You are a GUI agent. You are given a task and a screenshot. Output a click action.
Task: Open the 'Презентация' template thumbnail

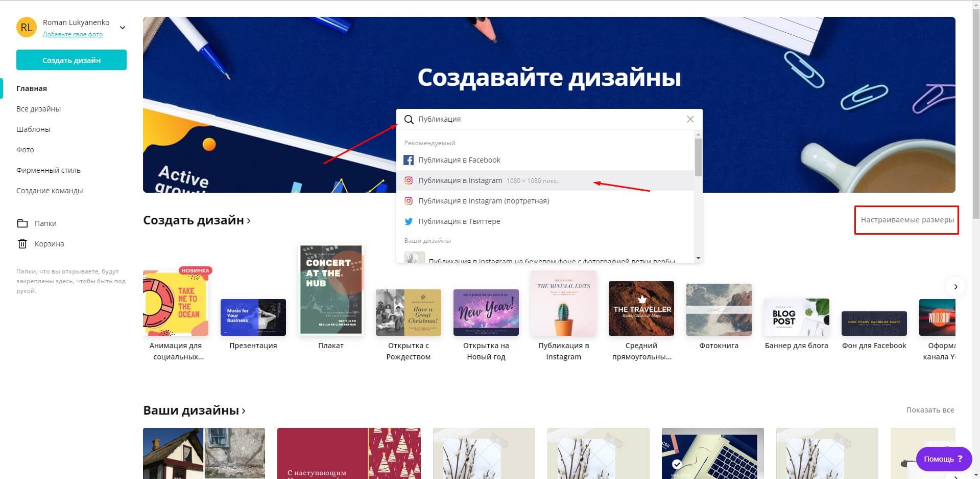253,317
